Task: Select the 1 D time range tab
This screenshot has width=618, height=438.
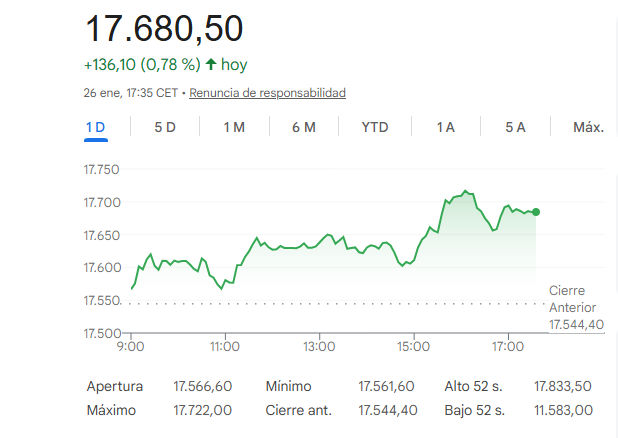Action: tap(95, 127)
